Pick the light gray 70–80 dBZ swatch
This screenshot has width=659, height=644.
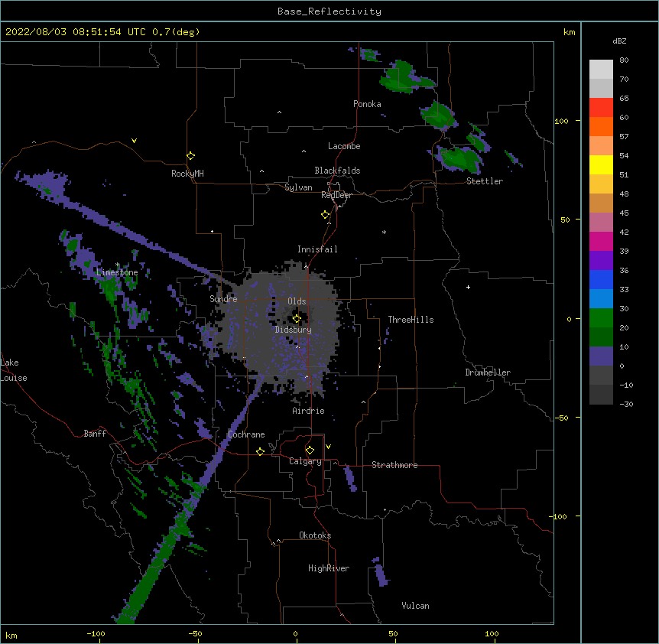[x=601, y=70]
